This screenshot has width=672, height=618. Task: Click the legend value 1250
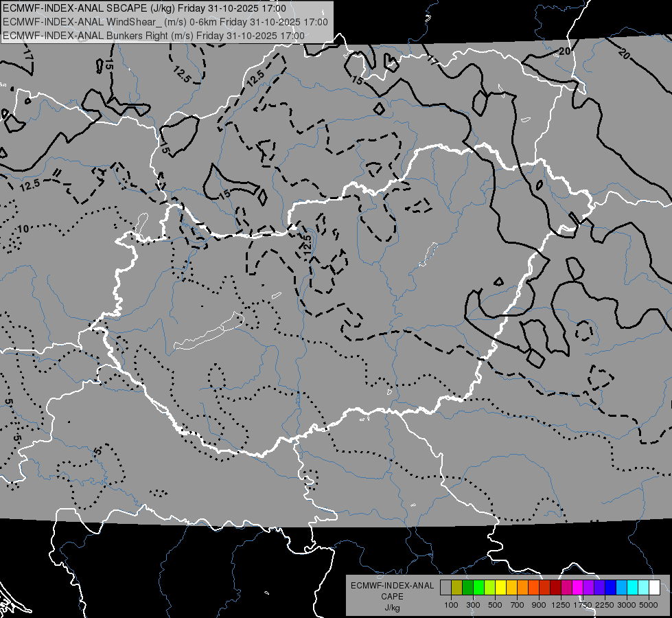pos(561,605)
